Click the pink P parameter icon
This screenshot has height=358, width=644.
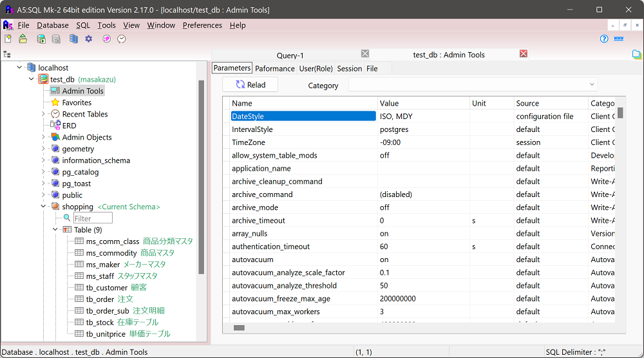point(107,39)
